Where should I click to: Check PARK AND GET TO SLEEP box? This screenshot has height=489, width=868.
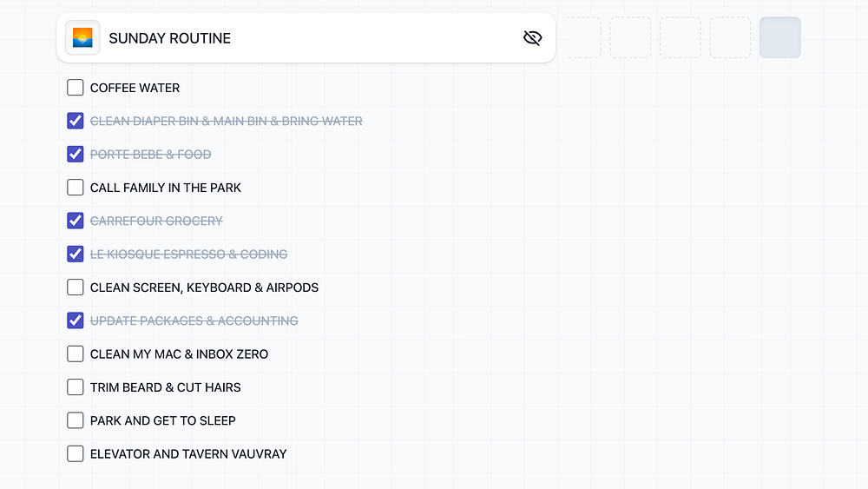tap(76, 420)
